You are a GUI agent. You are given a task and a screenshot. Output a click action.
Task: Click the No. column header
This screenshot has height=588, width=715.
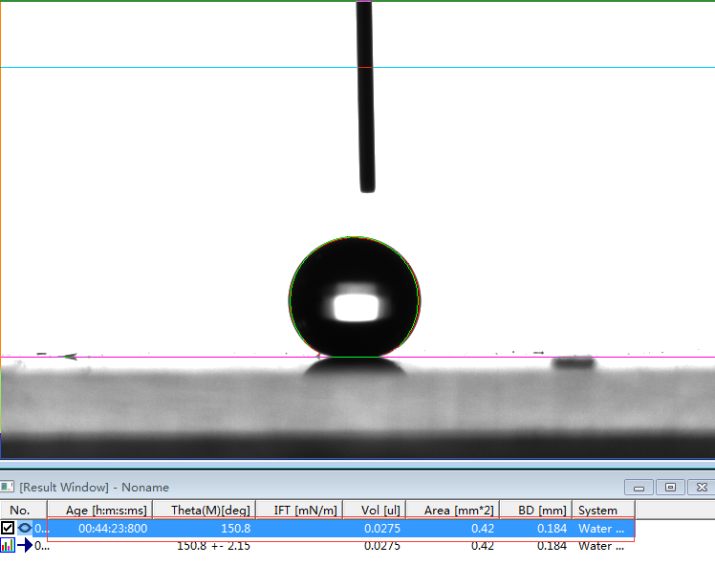click(21, 510)
